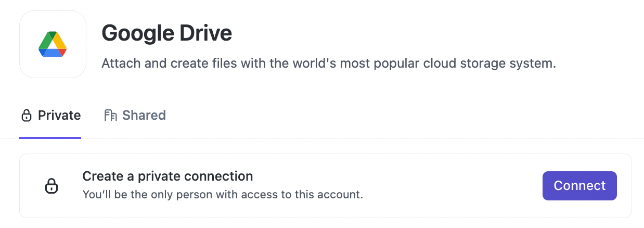Screen dimensions: 644x228
Task: Click the lock icon on Private tab
Action: (26, 116)
